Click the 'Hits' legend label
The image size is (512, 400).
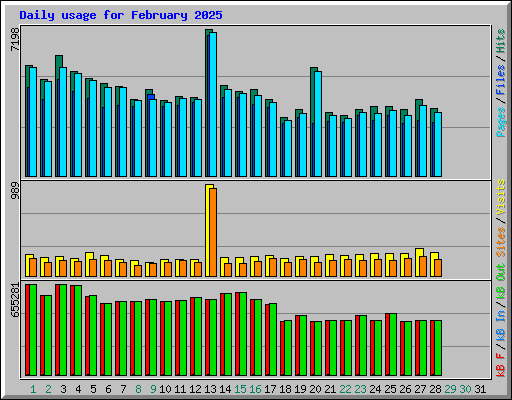(x=500, y=41)
